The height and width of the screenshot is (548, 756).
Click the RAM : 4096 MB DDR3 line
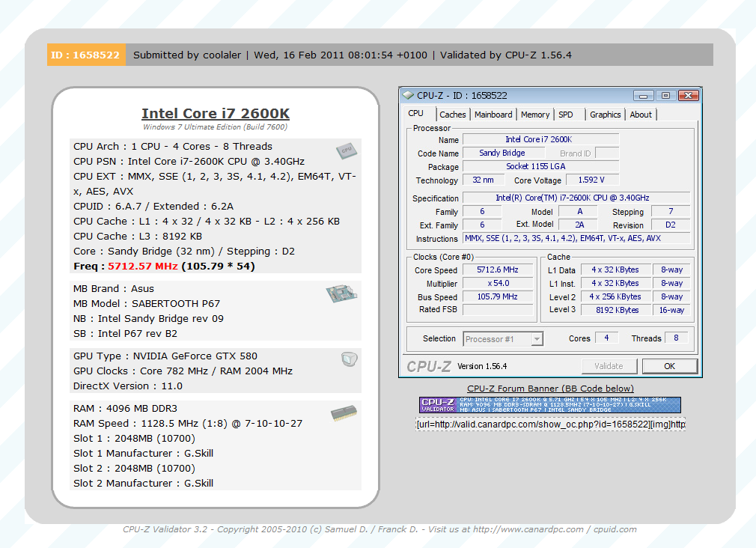click(125, 409)
